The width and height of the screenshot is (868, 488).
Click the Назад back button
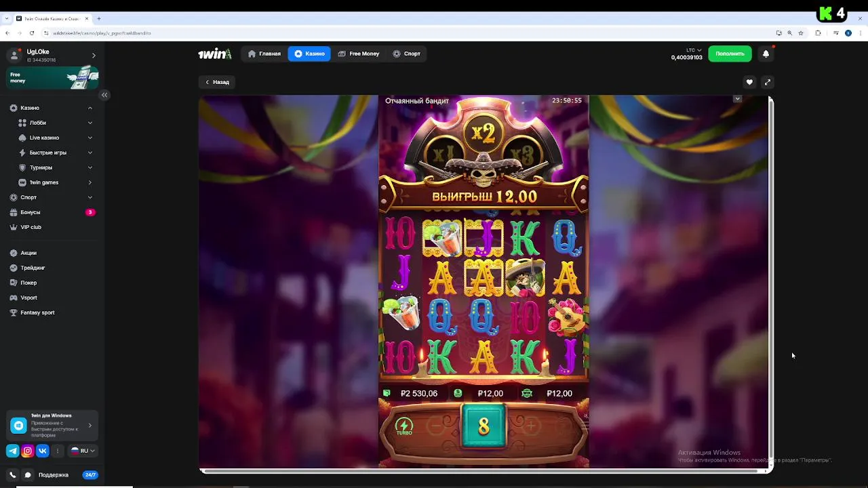pos(218,82)
